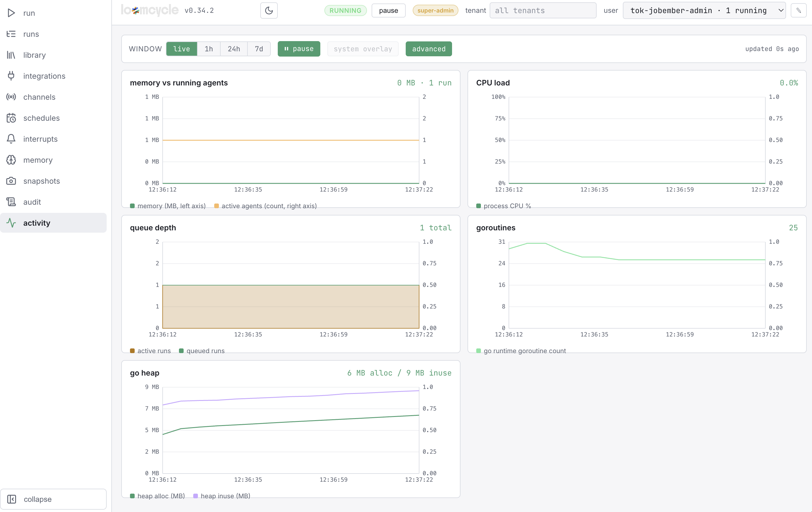Click the CPU load value 0.0%
Image resolution: width=812 pixels, height=512 pixels.
[789, 83]
